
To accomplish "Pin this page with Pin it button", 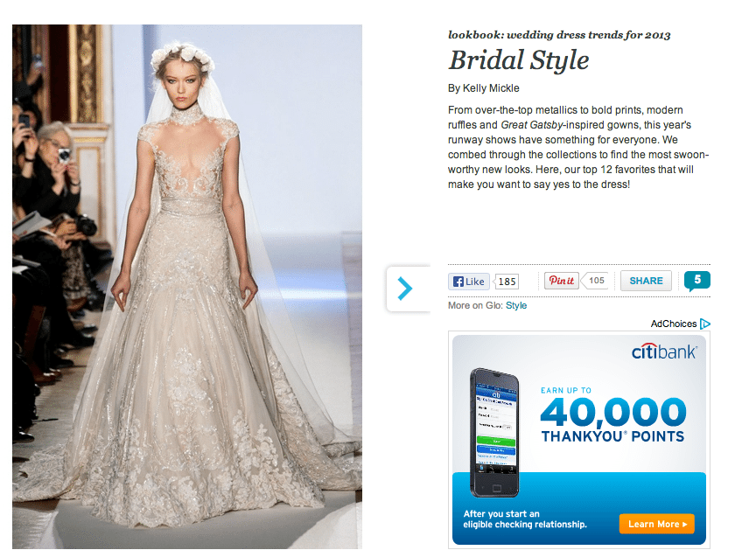I will tap(561, 281).
